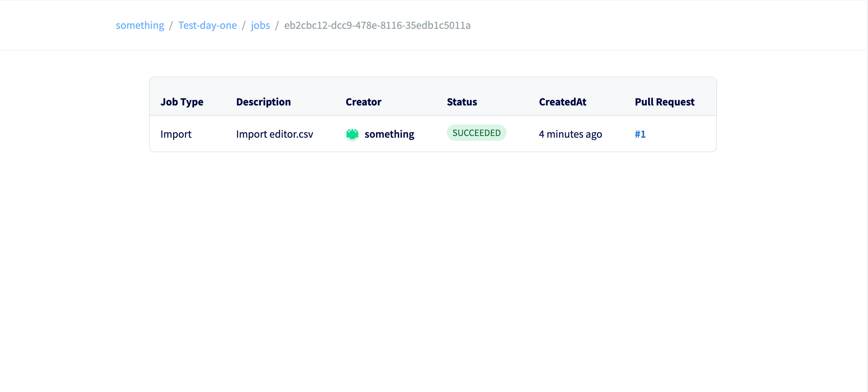Navigate to the 'jobs' breadcrumb link
This screenshot has height=392, width=868.
tap(260, 25)
